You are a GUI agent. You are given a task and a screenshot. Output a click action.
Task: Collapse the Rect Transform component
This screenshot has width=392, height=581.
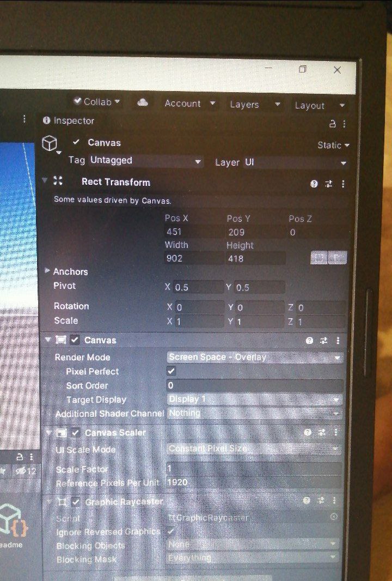pyautogui.click(x=45, y=180)
